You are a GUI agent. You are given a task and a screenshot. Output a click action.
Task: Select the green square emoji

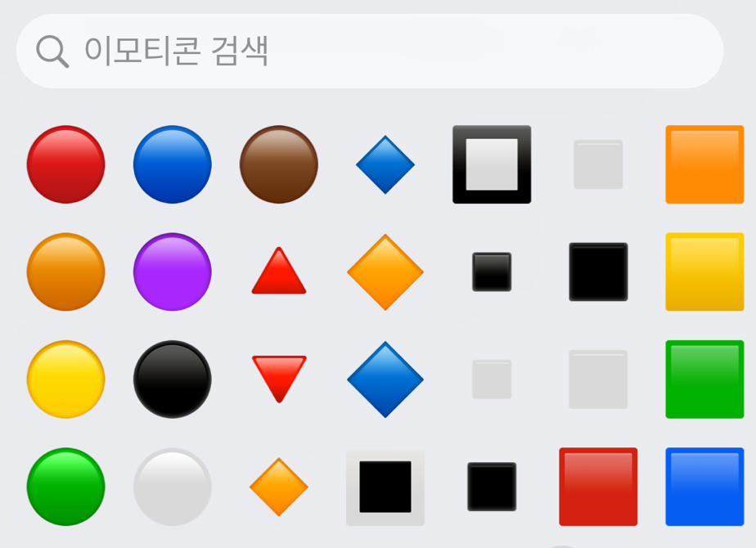(x=705, y=380)
